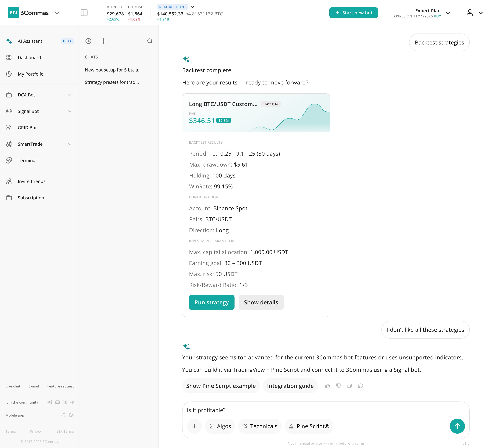
Task: Click Show Pine Script example chip
Action: point(221,386)
